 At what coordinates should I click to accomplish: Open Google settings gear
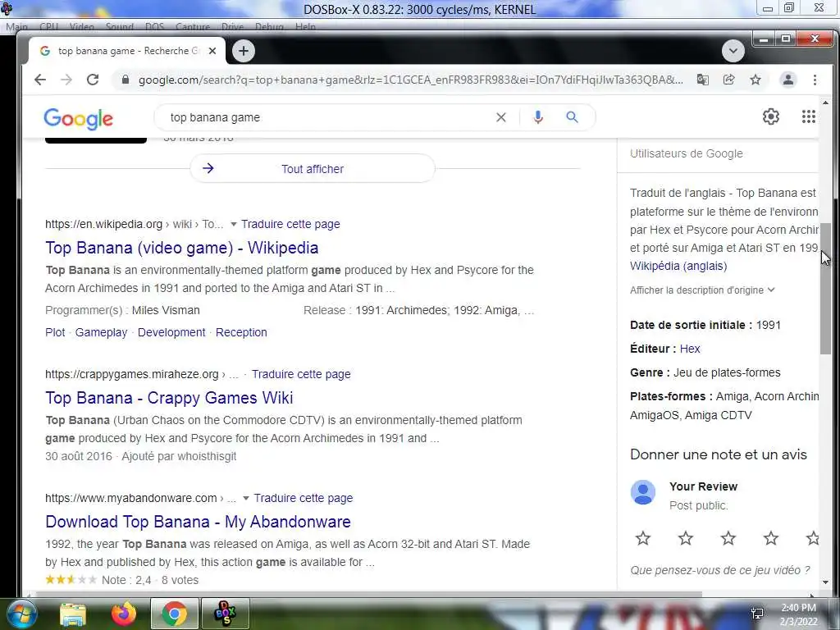click(x=770, y=116)
